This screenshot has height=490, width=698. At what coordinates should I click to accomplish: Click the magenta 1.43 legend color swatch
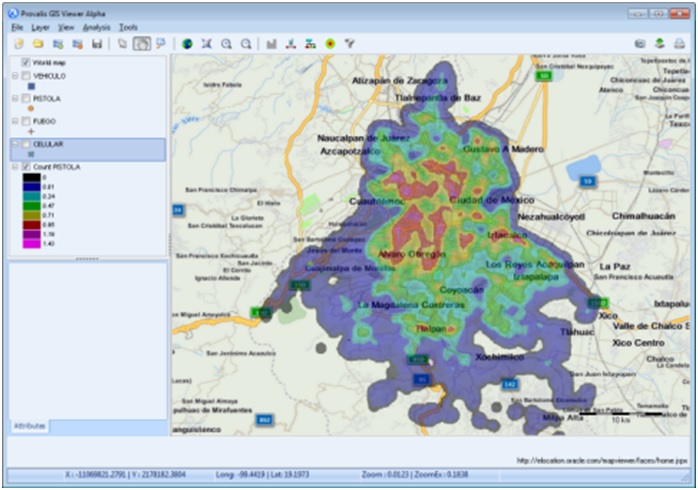(x=31, y=243)
